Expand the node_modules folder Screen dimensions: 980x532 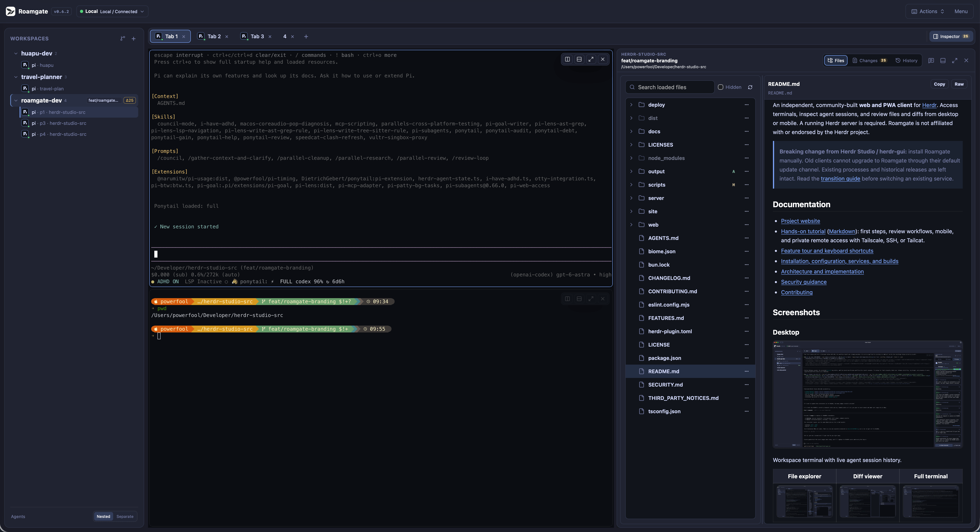pyautogui.click(x=632, y=158)
